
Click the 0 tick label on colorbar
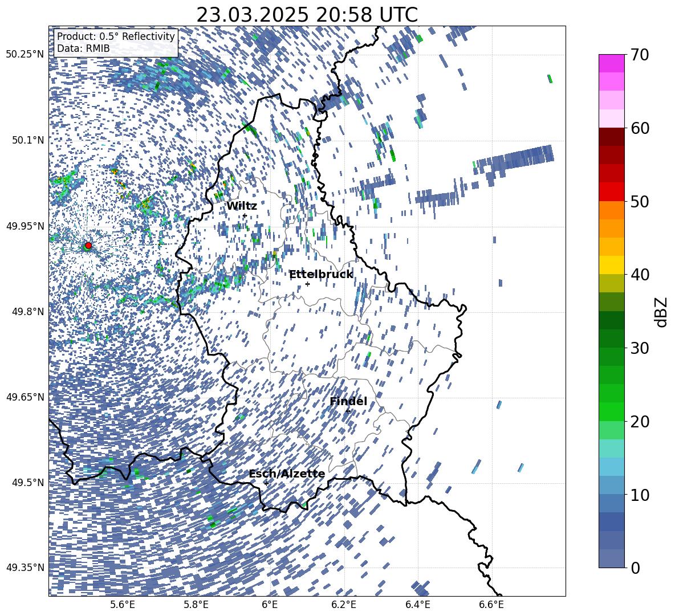635,568
